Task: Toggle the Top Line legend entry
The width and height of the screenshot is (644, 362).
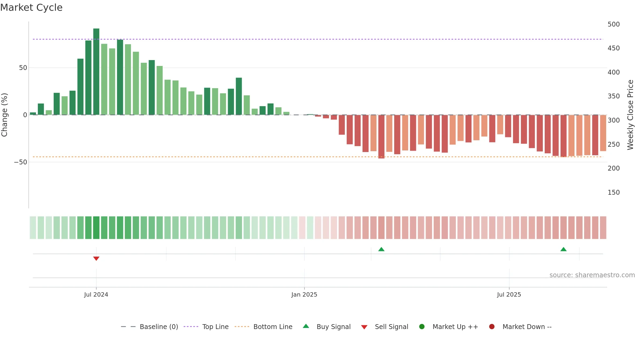Action: tap(206, 327)
